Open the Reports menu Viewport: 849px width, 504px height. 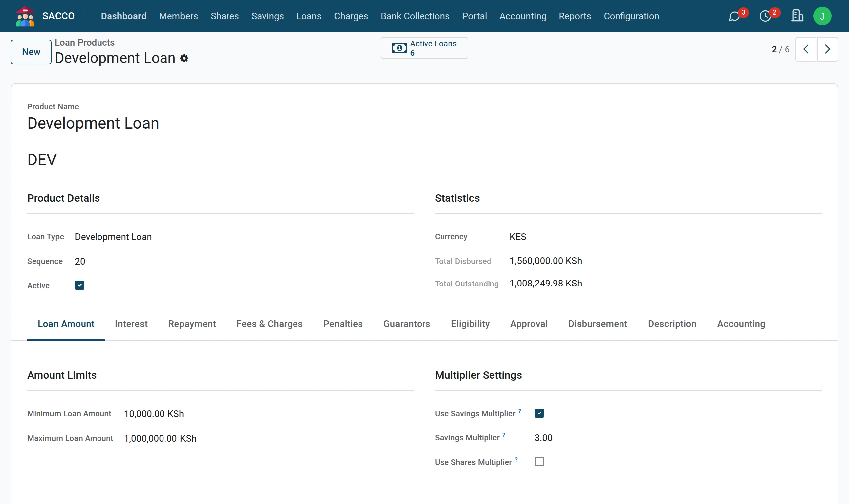pyautogui.click(x=575, y=16)
